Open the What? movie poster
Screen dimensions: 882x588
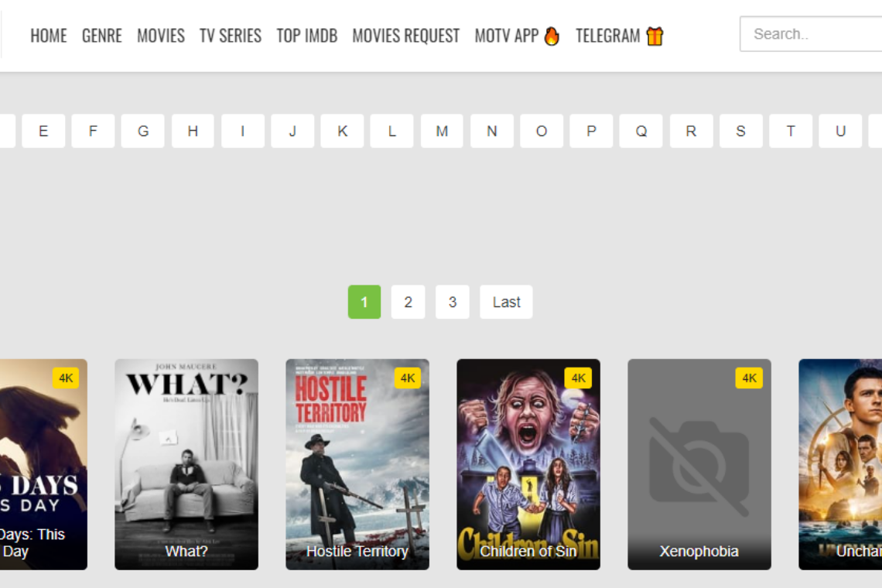[x=186, y=465]
